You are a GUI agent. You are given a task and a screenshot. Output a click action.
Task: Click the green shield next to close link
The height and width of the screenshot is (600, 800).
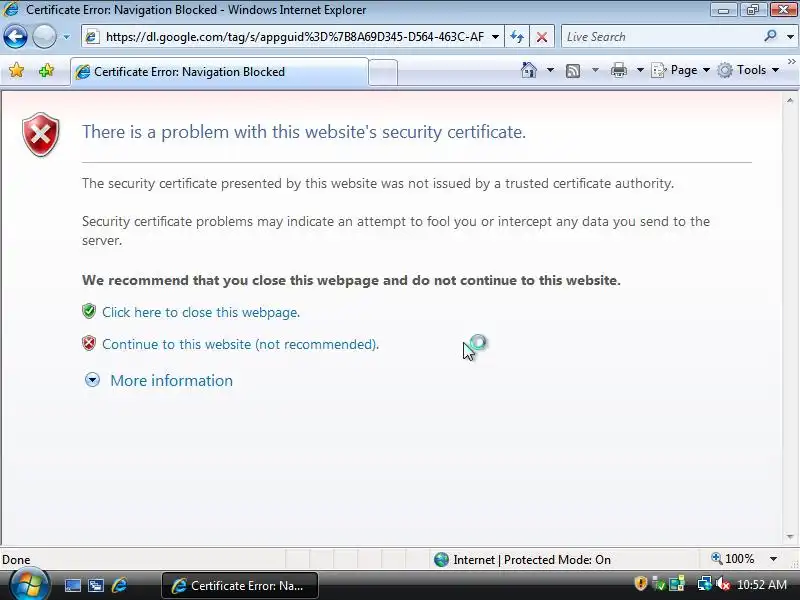tap(89, 311)
